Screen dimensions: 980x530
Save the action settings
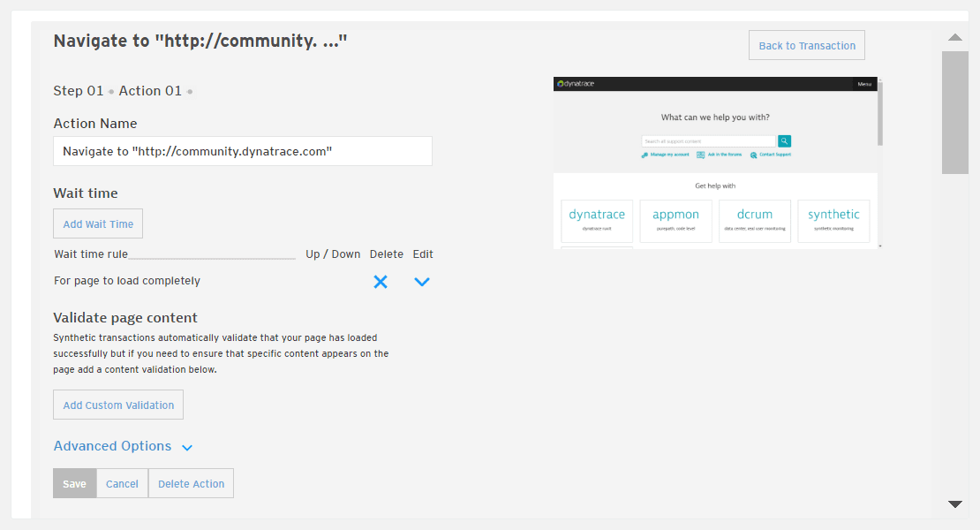coord(74,484)
